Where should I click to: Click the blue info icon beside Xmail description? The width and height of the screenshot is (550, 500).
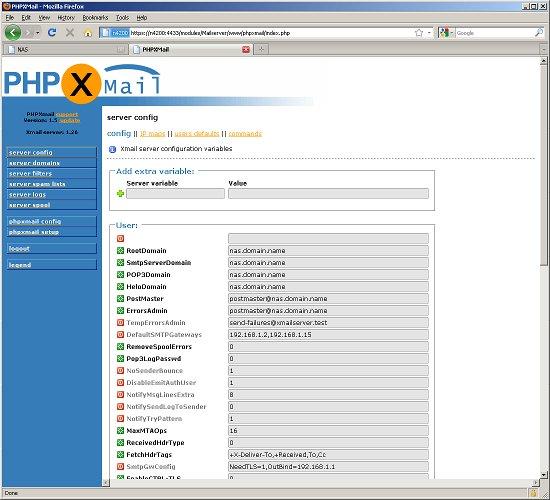point(112,149)
